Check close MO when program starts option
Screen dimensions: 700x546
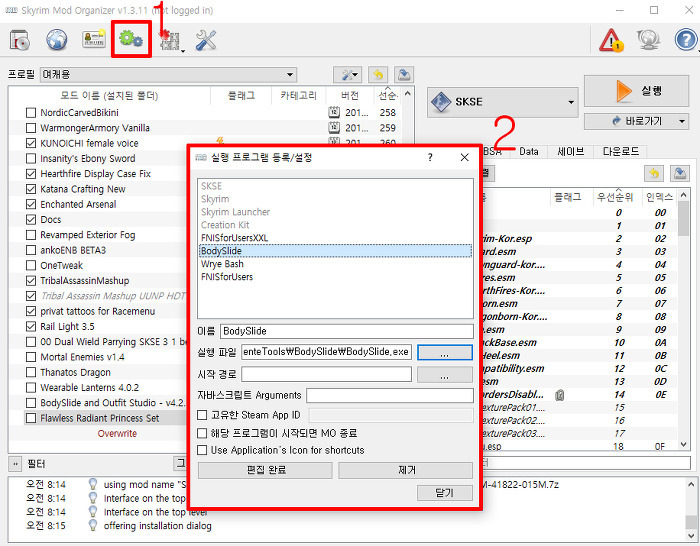pos(202,433)
